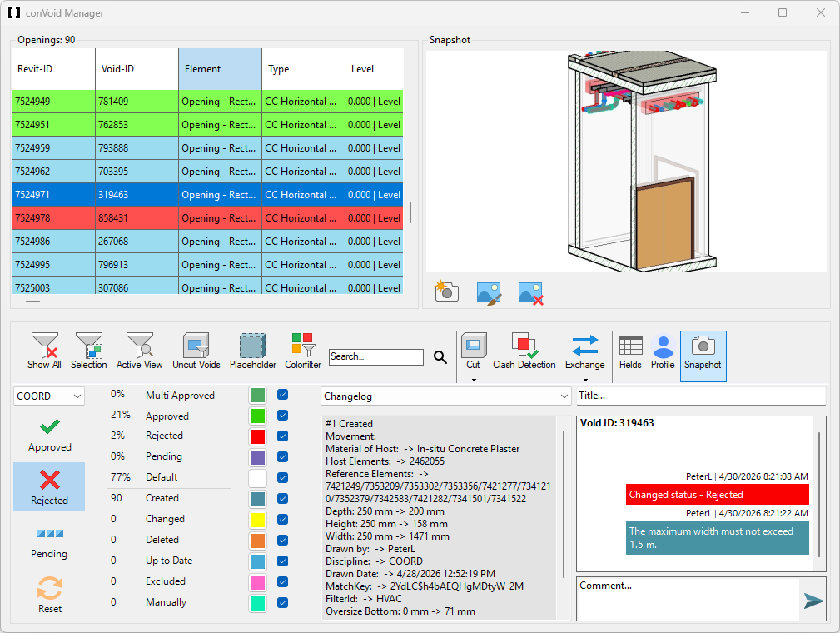Viewport: 840px width, 633px height.
Task: Toggle the Snapshot panel button
Action: [x=703, y=356]
